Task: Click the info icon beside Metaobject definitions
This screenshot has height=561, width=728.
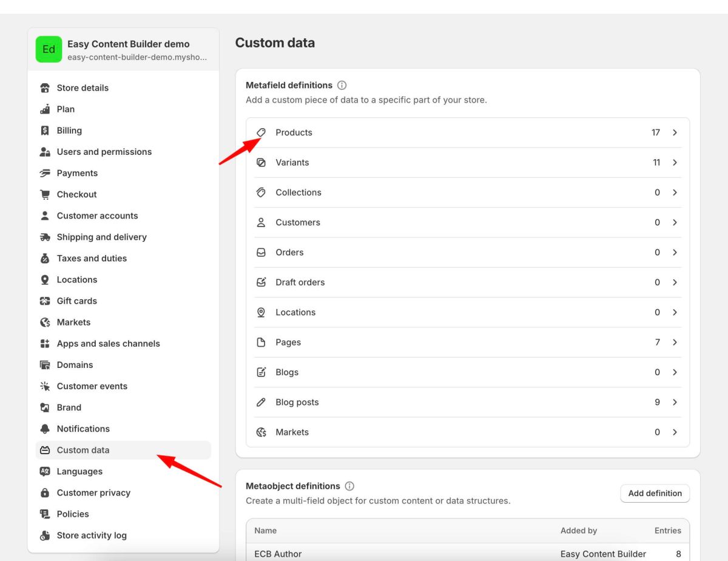Action: pyautogui.click(x=349, y=486)
